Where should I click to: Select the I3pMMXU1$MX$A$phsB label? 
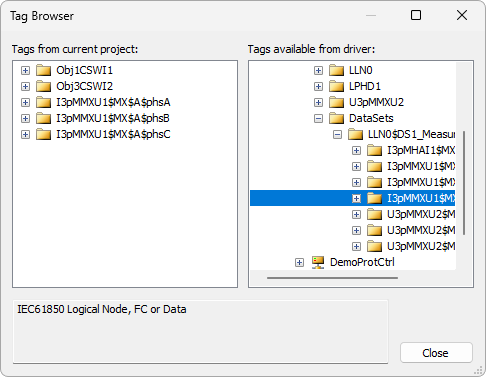click(x=113, y=118)
